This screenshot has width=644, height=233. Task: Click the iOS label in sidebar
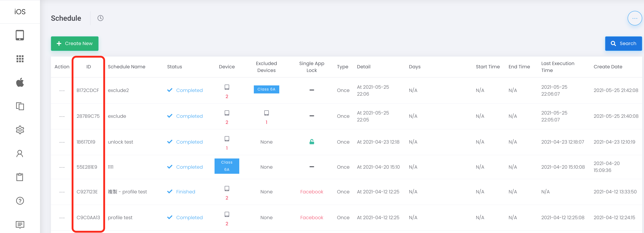pos(20,12)
